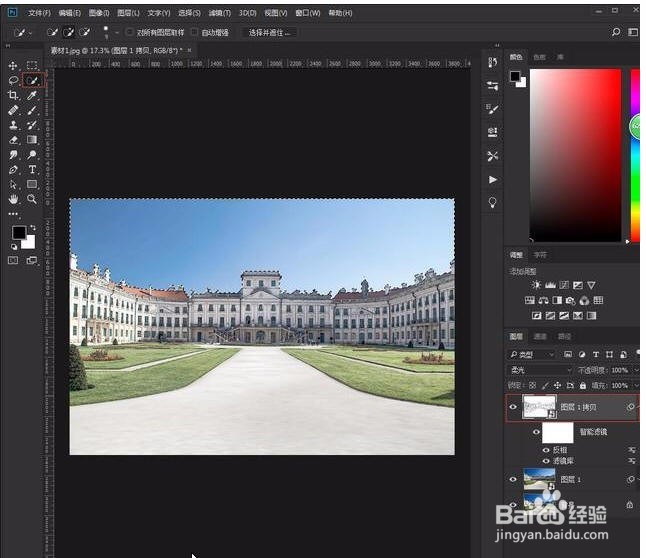Select the Lasso tool
Screen dimensions: 646x558
13,80
